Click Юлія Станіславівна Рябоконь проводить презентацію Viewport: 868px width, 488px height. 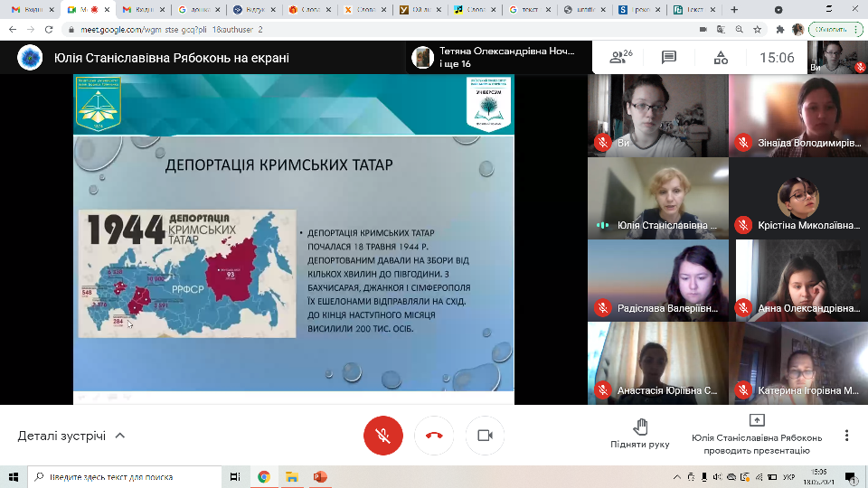pyautogui.click(x=757, y=436)
